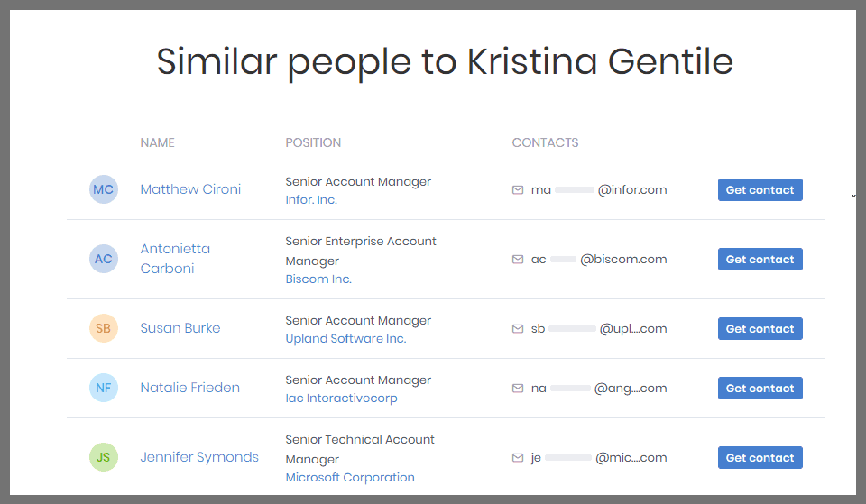
Task: Open Jennifer Symonds' profile
Action: coord(199,457)
